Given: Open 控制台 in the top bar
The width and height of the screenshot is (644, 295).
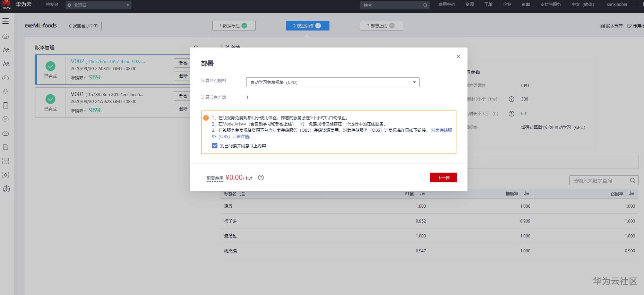Looking at the screenshot, I should (x=52, y=5).
